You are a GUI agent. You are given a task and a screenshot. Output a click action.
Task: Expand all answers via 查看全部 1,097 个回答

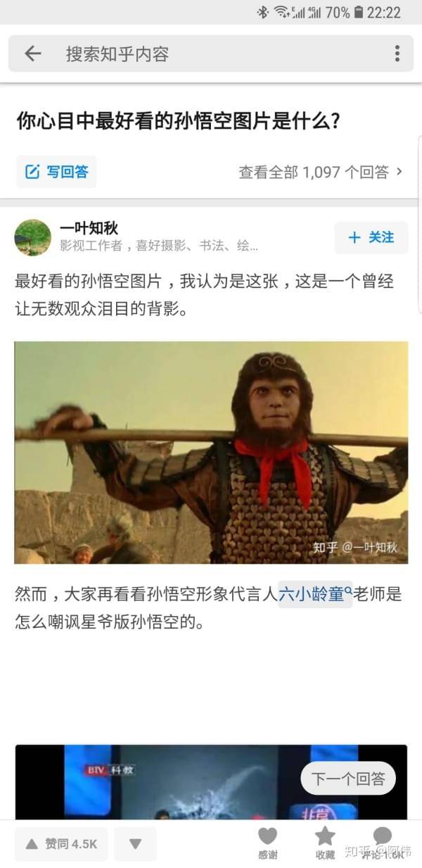click(x=314, y=172)
